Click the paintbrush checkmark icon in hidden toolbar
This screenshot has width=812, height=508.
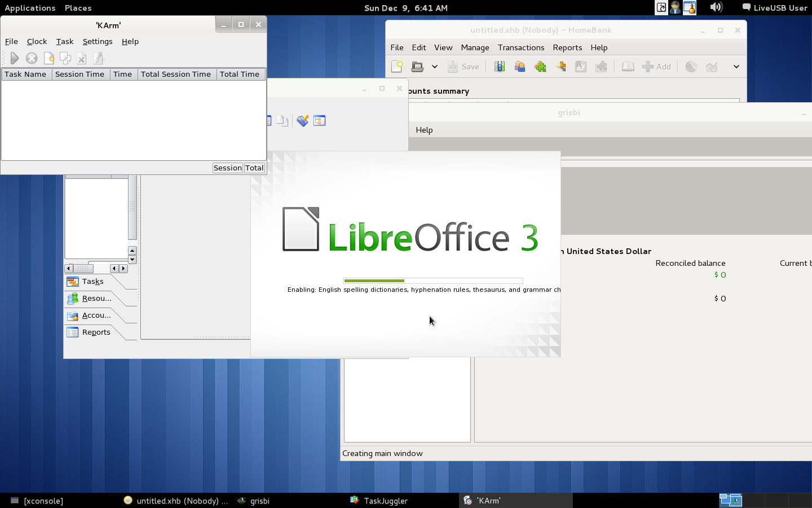pyautogui.click(x=303, y=121)
